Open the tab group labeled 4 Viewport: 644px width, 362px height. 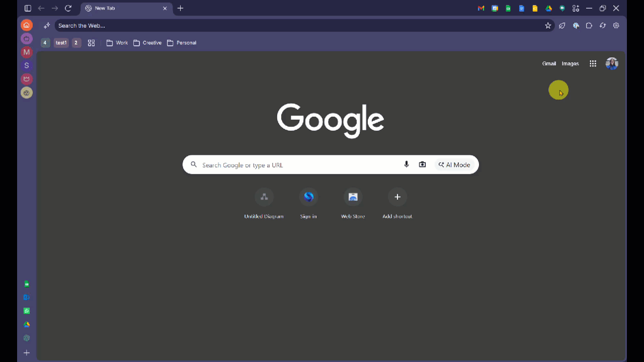45,43
